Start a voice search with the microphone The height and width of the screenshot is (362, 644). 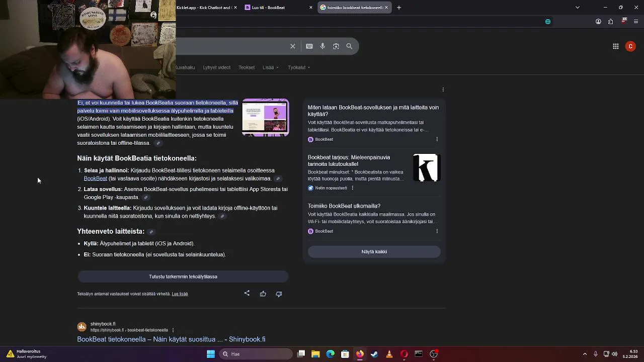pyautogui.click(x=323, y=46)
